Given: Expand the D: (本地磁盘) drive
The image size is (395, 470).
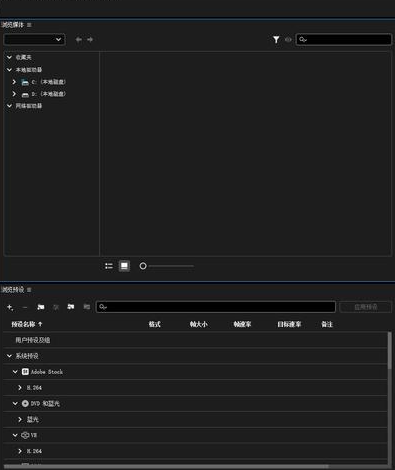Looking at the screenshot, I should coord(14,94).
